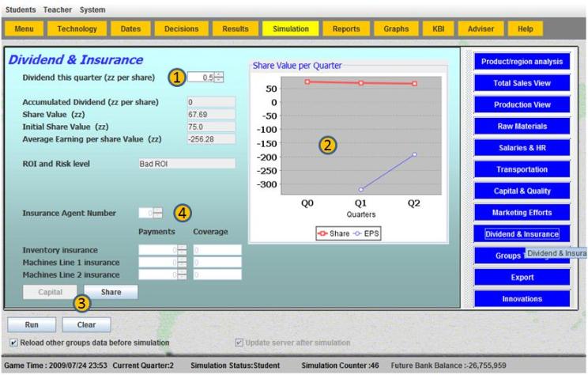Click the Update server after simulation checkbox
The width and height of the screenshot is (588, 375).
(x=239, y=343)
